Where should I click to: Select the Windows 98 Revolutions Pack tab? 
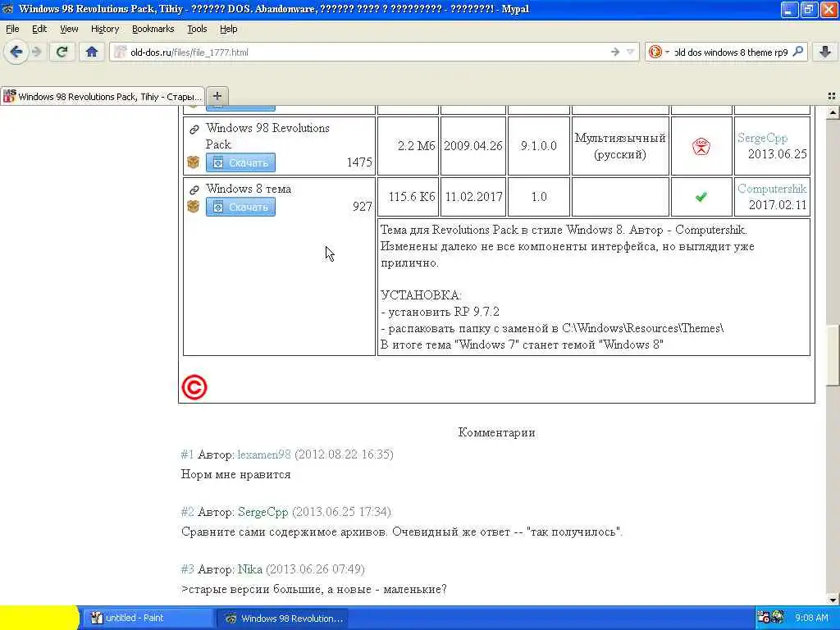click(x=103, y=97)
